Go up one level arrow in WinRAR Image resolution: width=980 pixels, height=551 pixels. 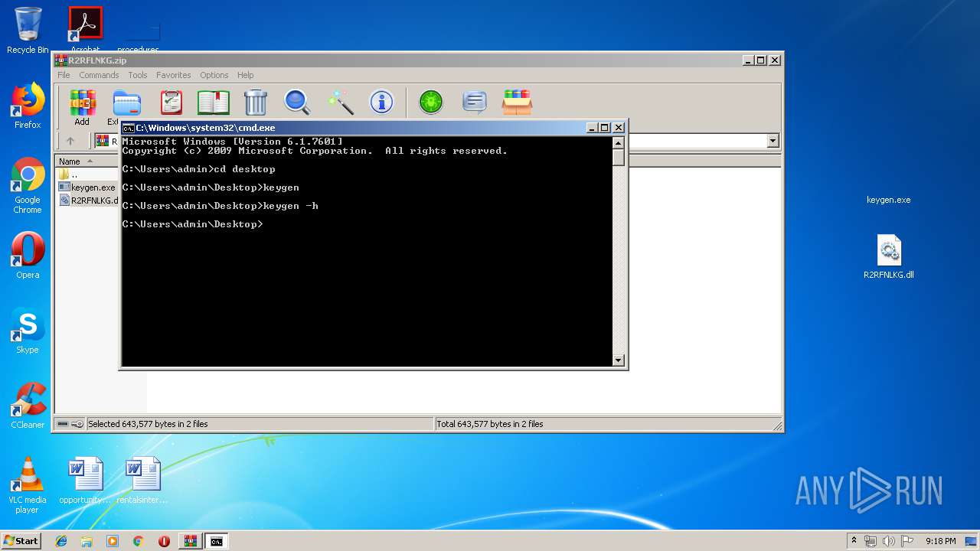coord(70,141)
